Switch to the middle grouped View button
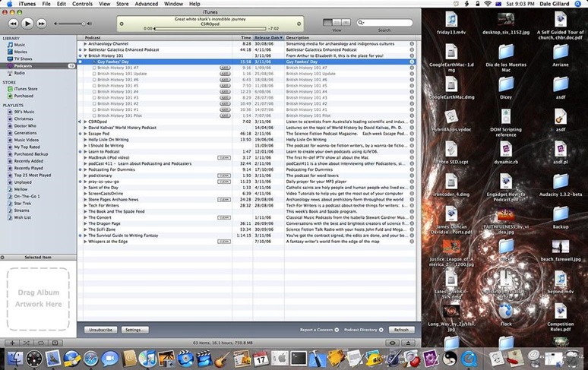This screenshot has height=370, width=588. [x=337, y=23]
